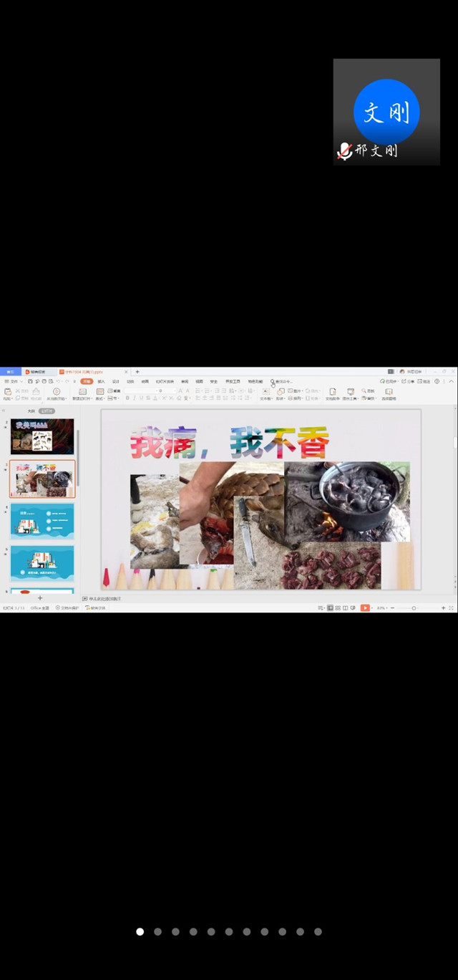Toggle Underline formatting
This screenshot has height=980, width=458.
(142, 398)
